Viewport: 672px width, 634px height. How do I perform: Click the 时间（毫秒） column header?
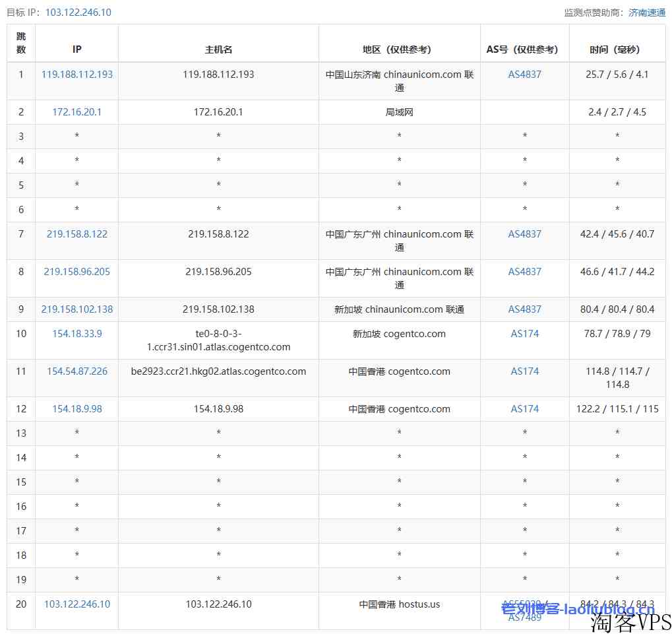pyautogui.click(x=617, y=49)
